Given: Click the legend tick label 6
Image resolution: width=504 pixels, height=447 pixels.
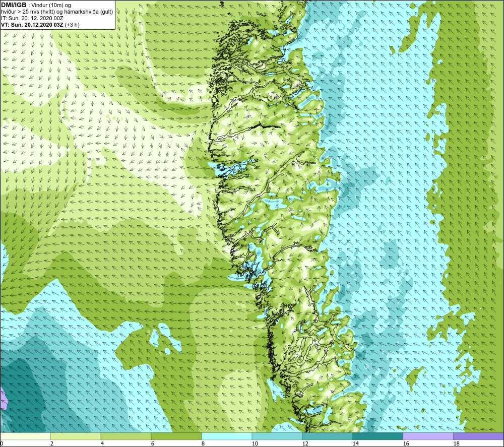Looking at the screenshot, I should tap(153, 443).
